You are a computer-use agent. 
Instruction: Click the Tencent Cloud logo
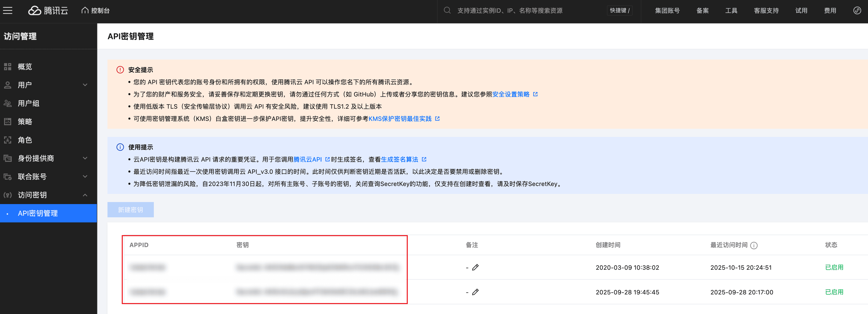(48, 10)
